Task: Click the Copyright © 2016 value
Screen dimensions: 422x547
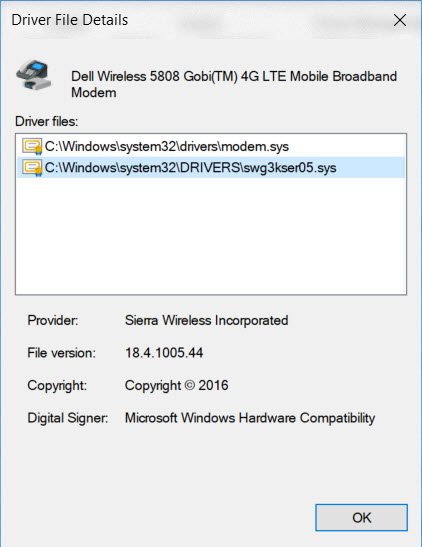Action: (176, 385)
